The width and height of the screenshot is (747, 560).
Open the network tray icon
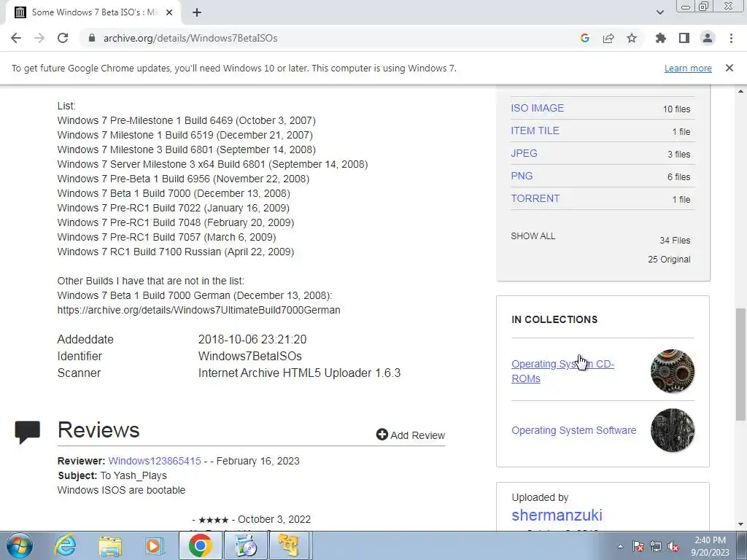pyautogui.click(x=656, y=546)
